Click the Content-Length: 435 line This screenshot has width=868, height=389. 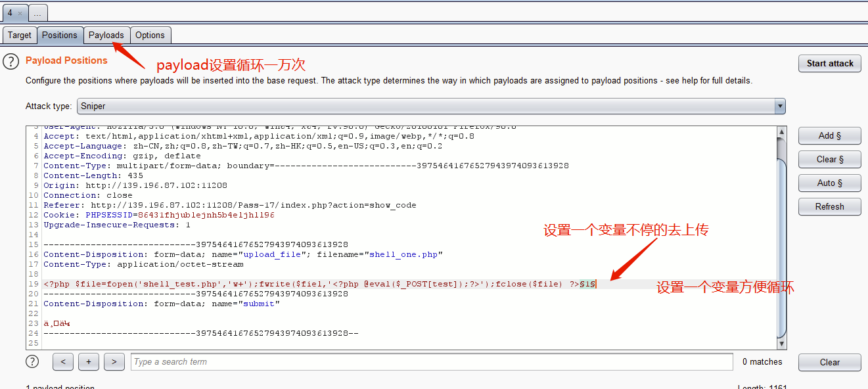pos(93,175)
